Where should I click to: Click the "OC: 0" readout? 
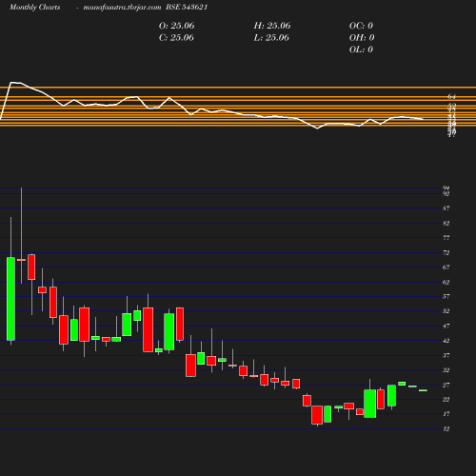(361, 26)
